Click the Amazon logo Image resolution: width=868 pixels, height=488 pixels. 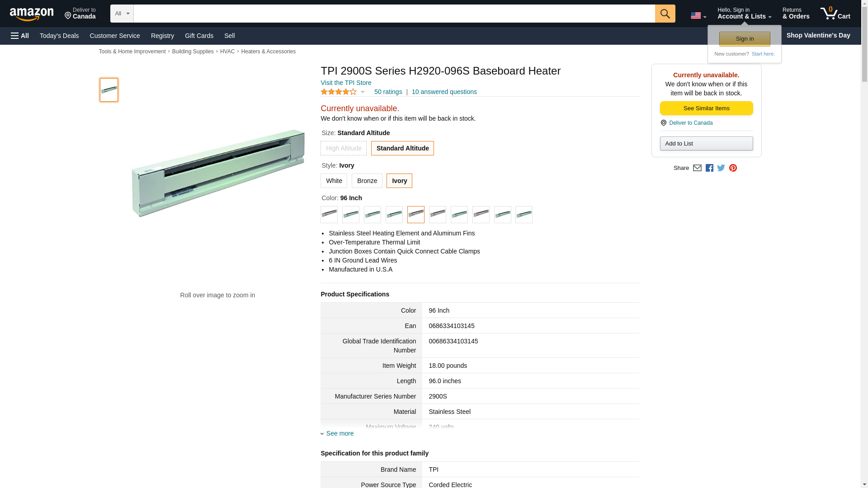tap(32, 14)
